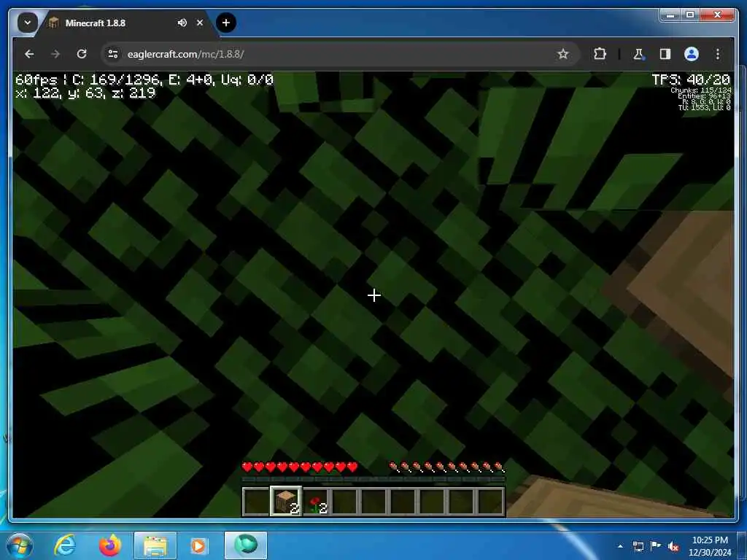747x560 pixels.
Task: Close the Minecraft 1.8.8 tab
Action: pos(200,23)
